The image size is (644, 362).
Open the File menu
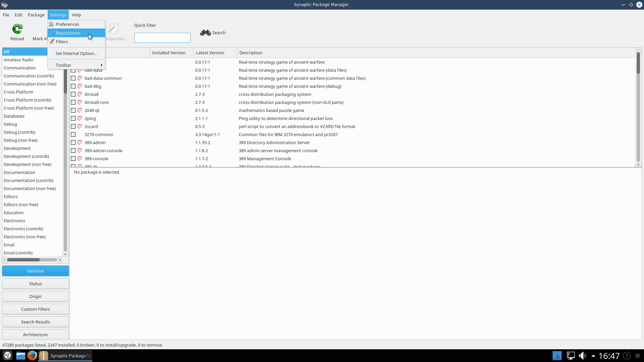coord(6,15)
